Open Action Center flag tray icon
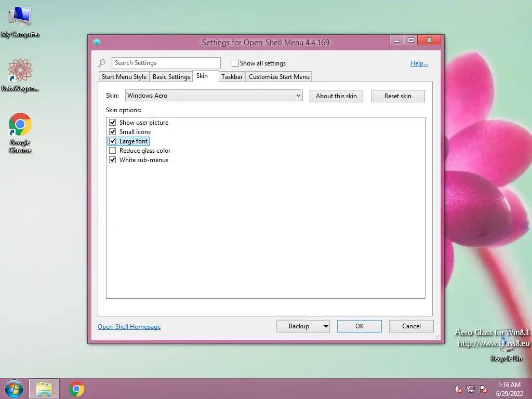532x399 pixels. pyautogui.click(x=483, y=389)
